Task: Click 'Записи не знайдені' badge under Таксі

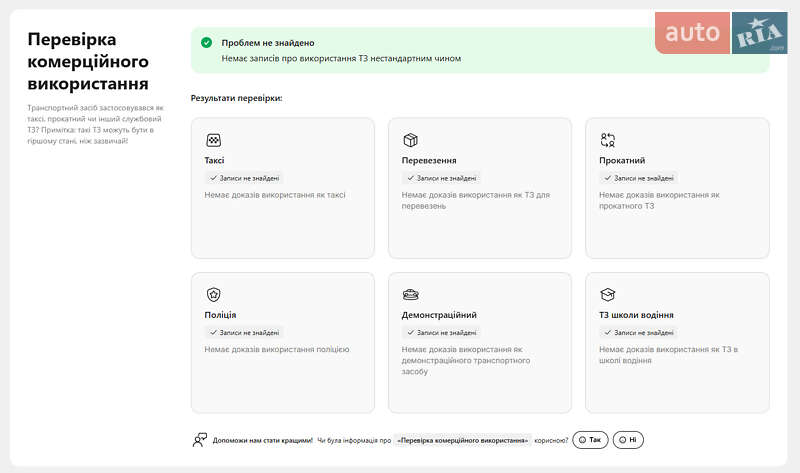Action: click(244, 178)
